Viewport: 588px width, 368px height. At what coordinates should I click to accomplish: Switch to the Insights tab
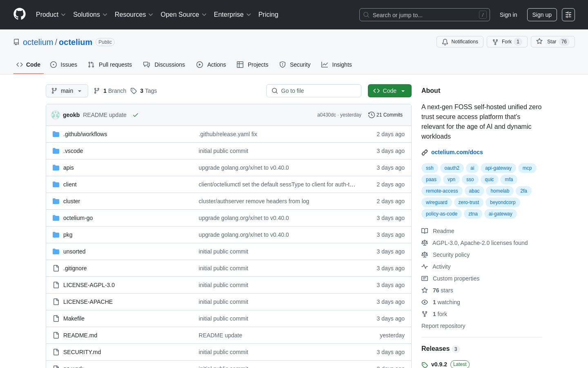tap(336, 65)
